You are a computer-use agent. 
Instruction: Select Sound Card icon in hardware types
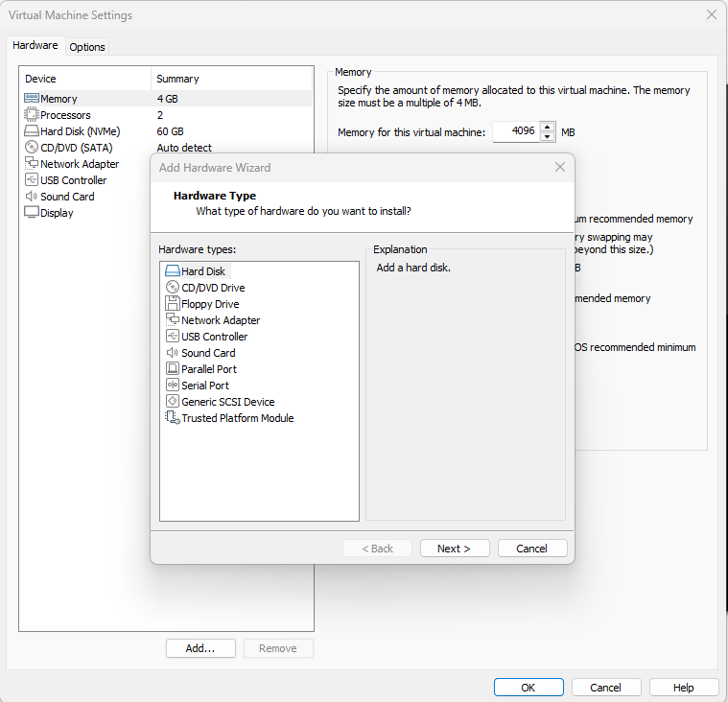tap(173, 353)
